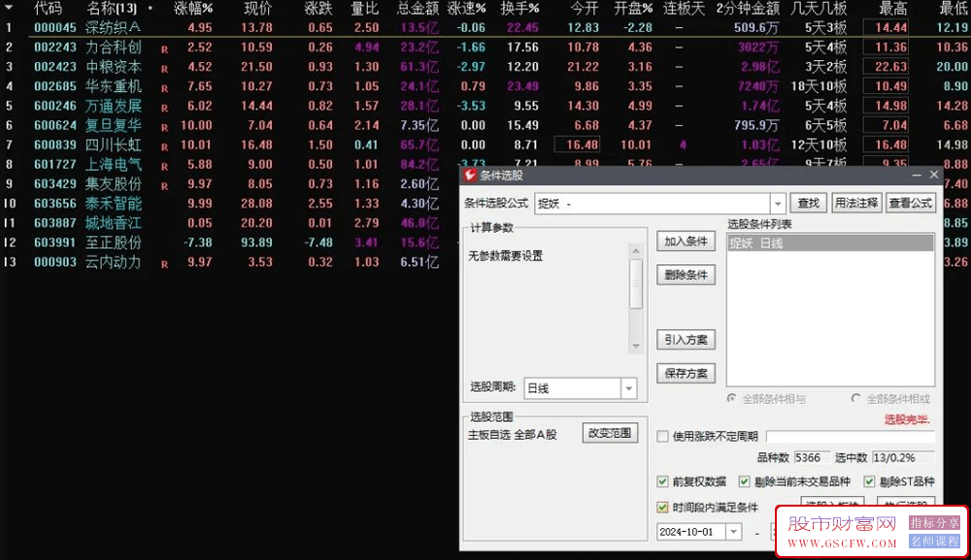The height and width of the screenshot is (560, 971).
Task: Toggle 剔除当前未交易品种 checkbox
Action: pyautogui.click(x=745, y=481)
